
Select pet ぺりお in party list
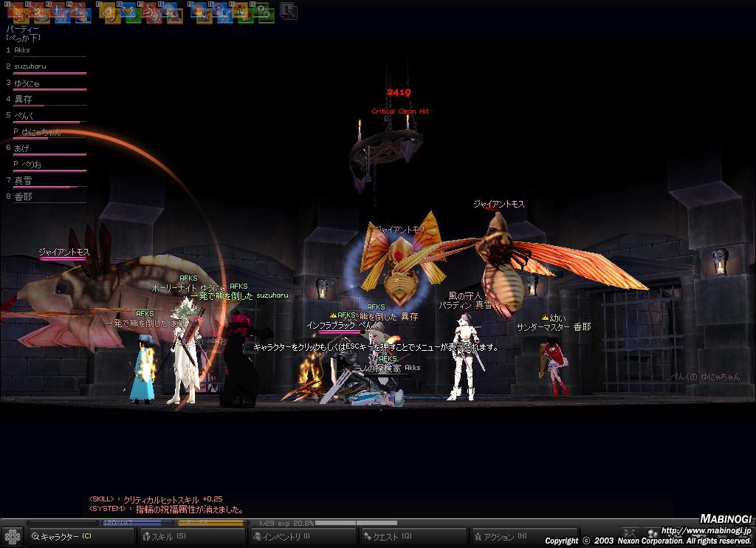[49, 165]
